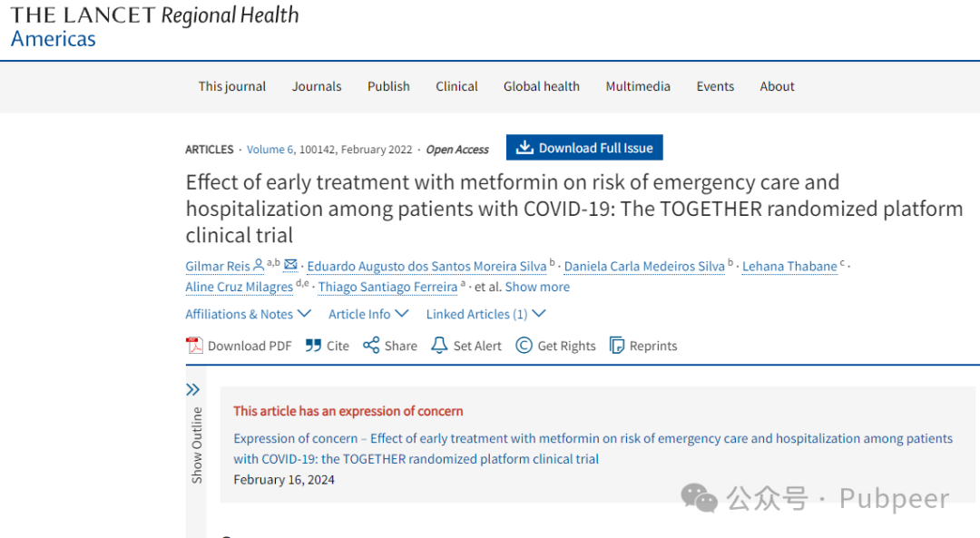Open the Volume 6 link

pyautogui.click(x=270, y=150)
